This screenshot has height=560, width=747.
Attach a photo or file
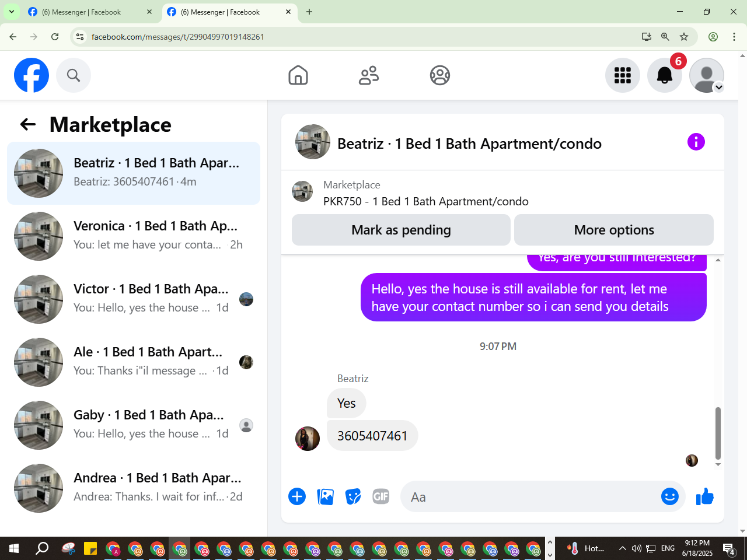coord(325,496)
